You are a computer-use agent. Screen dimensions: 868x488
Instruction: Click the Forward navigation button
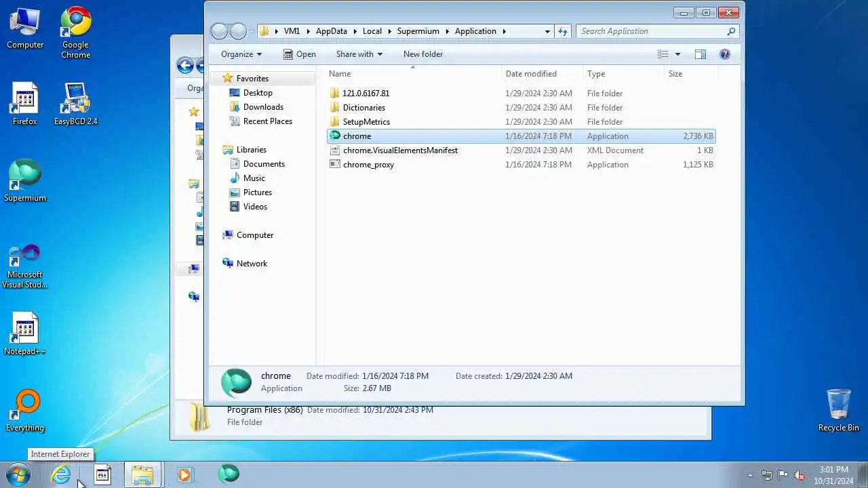tap(238, 31)
